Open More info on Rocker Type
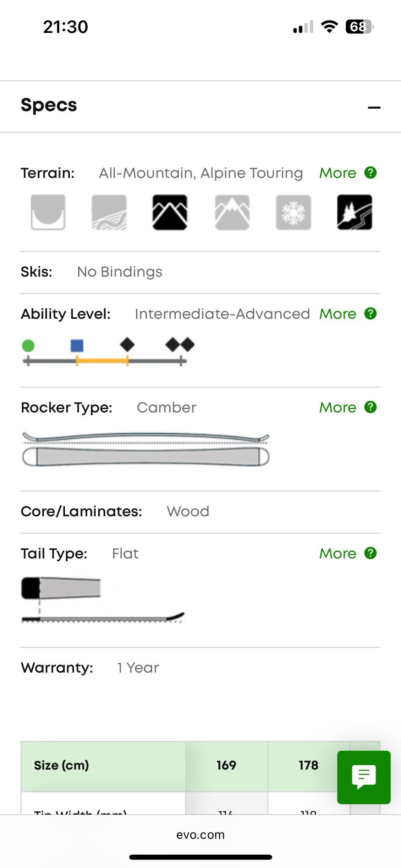This screenshot has width=401, height=868. click(338, 407)
